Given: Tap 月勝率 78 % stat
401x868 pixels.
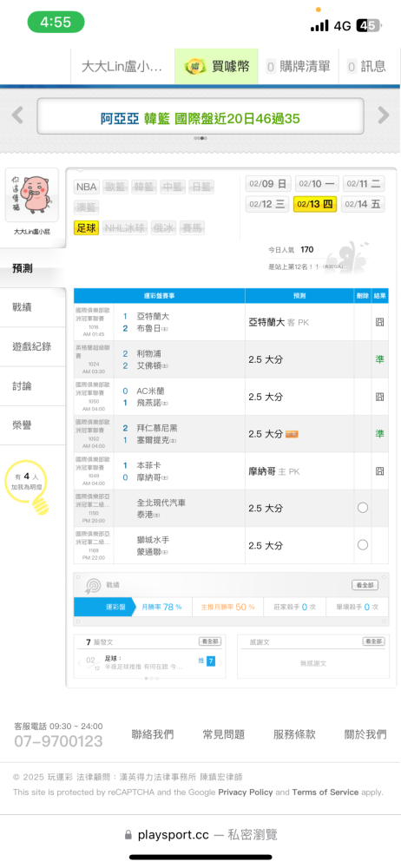Looking at the screenshot, I should (x=161, y=607).
